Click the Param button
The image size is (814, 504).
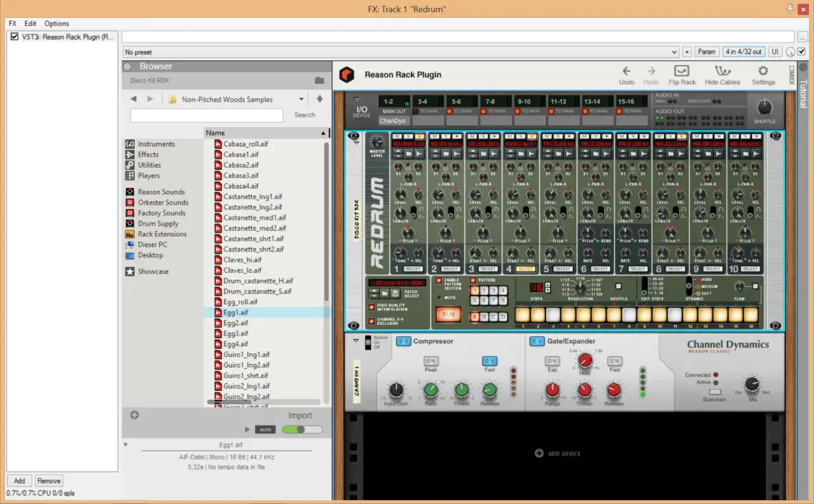point(707,52)
